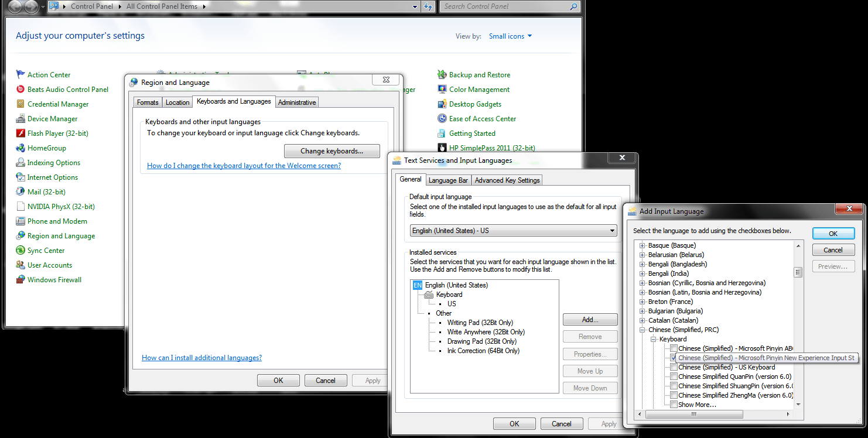Collapse the Chinese (Simplified, PRC) node
868x438 pixels.
[643, 330]
